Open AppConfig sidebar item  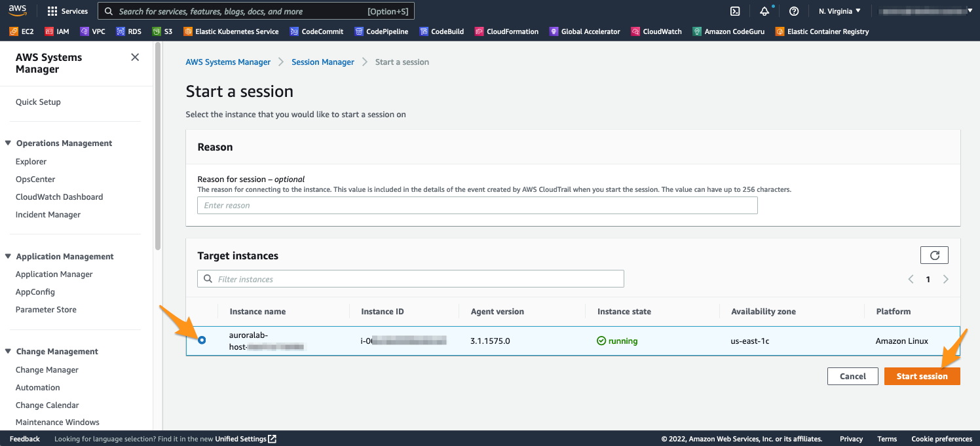[35, 292]
